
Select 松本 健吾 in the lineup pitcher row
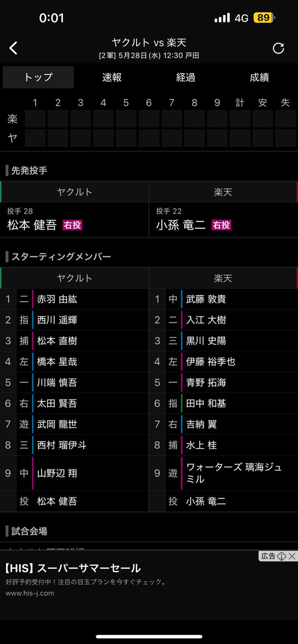click(57, 501)
